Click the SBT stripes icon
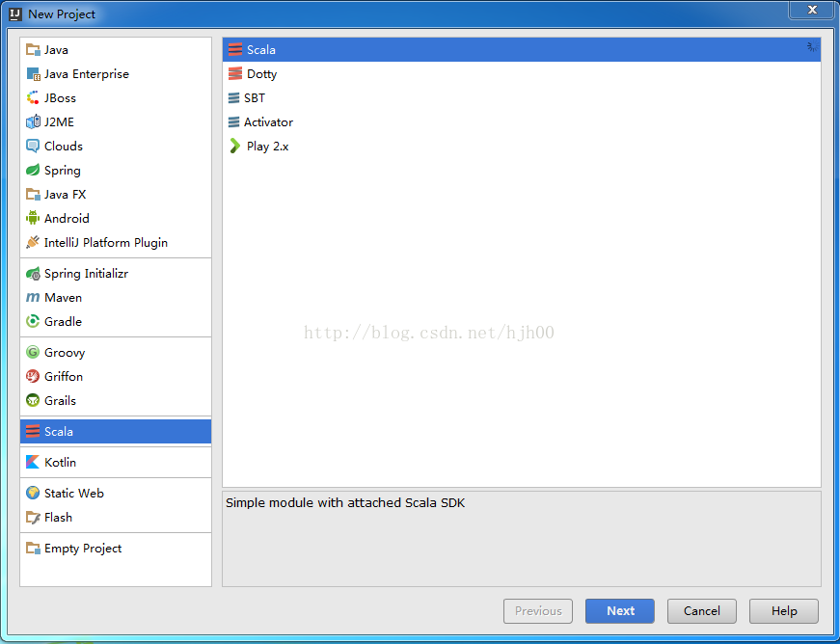The image size is (840, 644). (x=233, y=98)
